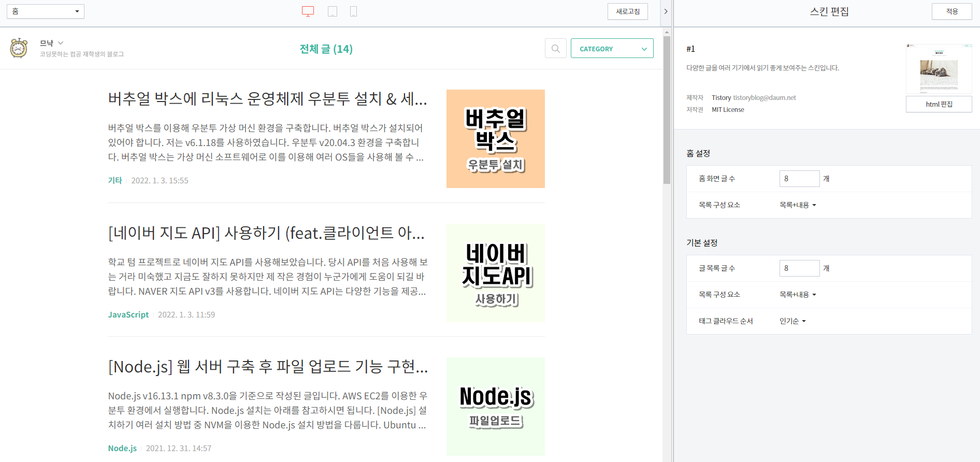This screenshot has width=980, height=462.
Task: Open 기본 설정 목록 구성 요소 dropdown
Action: (x=798, y=295)
